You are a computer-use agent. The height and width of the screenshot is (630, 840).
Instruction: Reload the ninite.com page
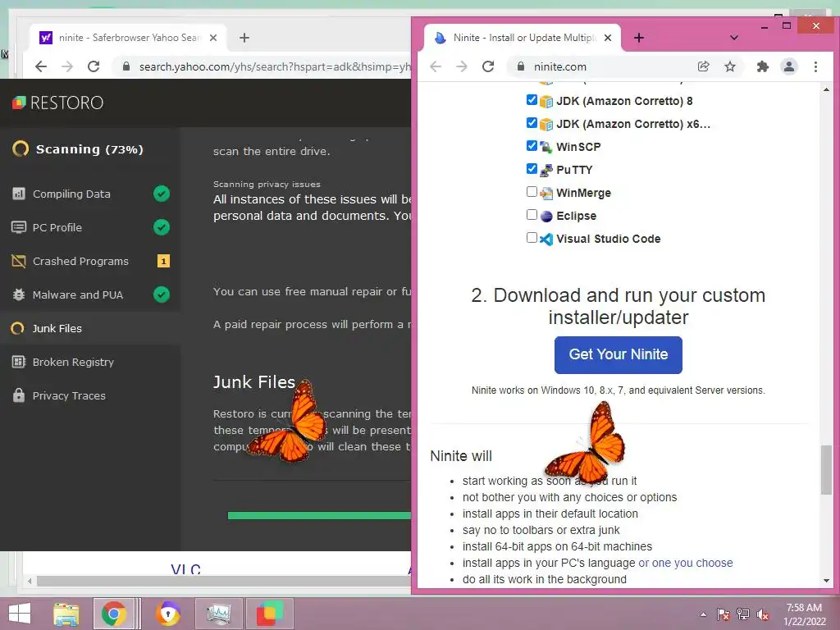tap(487, 66)
